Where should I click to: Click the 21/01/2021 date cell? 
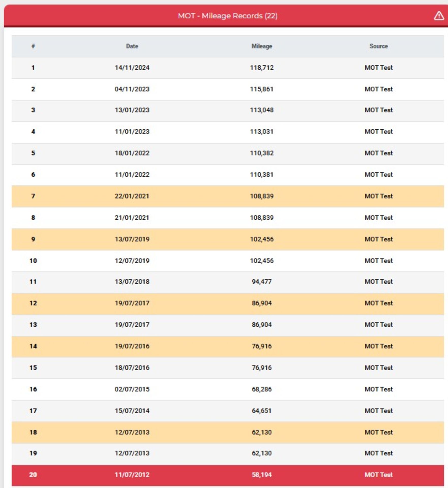point(132,218)
